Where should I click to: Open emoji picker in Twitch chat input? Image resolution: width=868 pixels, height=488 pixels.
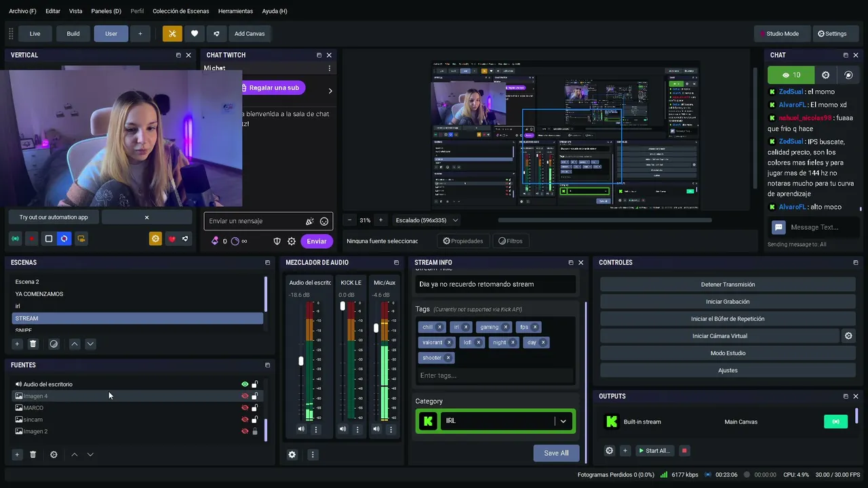(x=324, y=221)
